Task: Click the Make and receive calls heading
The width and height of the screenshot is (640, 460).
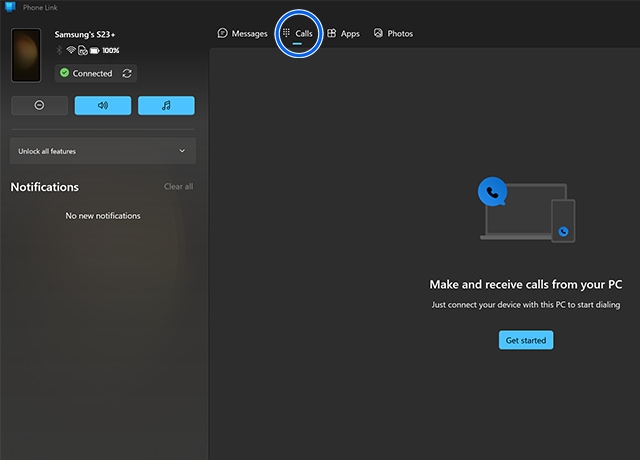Action: point(526,284)
